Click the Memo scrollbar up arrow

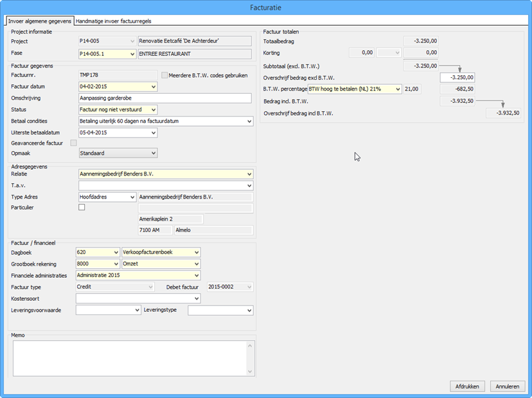coord(250,346)
